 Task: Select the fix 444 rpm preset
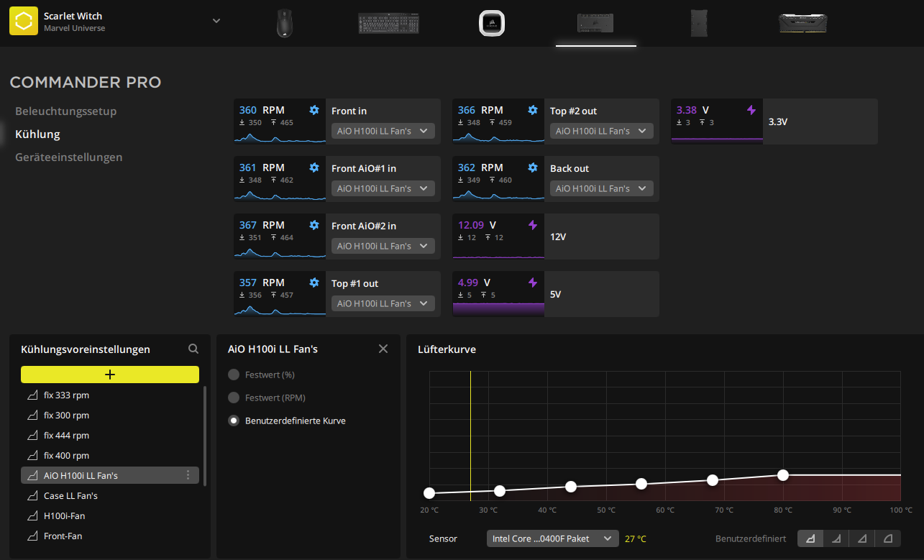[x=110, y=436]
